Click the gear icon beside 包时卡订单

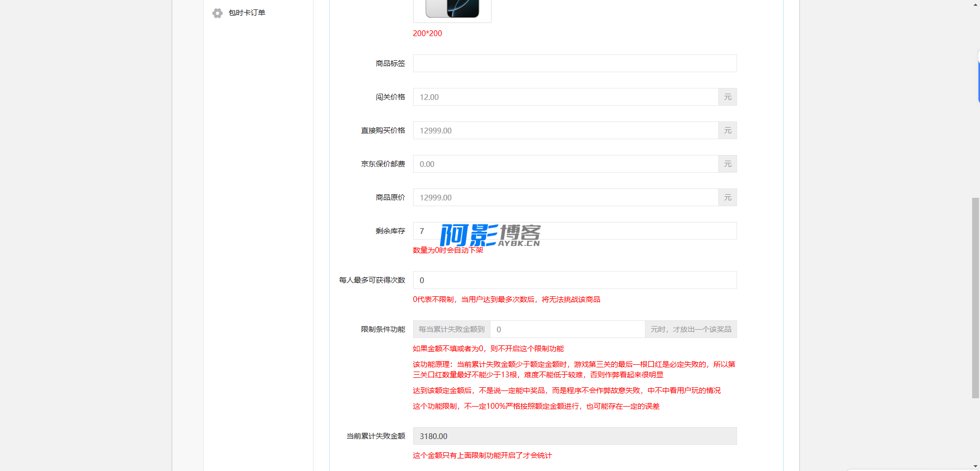point(217,13)
